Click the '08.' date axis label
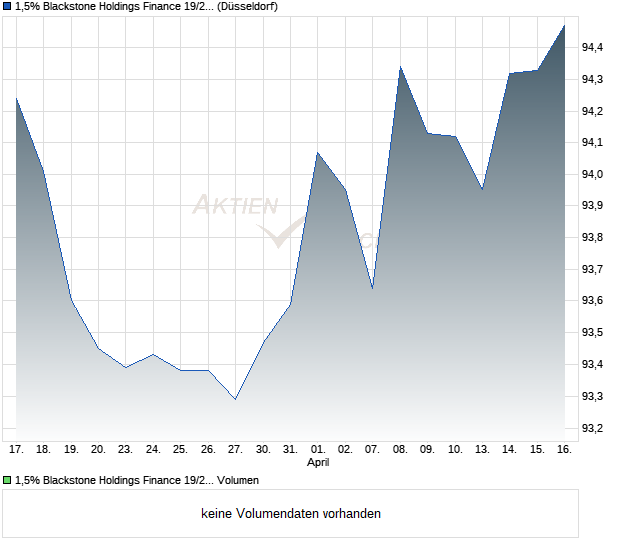 tap(400, 450)
